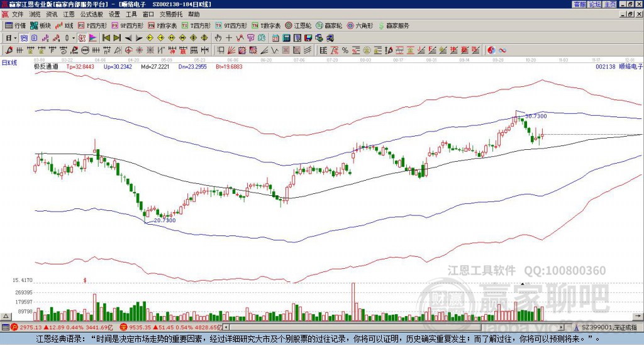Click the 极反通道 indicator label
644x345 pixels.
[x=45, y=66]
